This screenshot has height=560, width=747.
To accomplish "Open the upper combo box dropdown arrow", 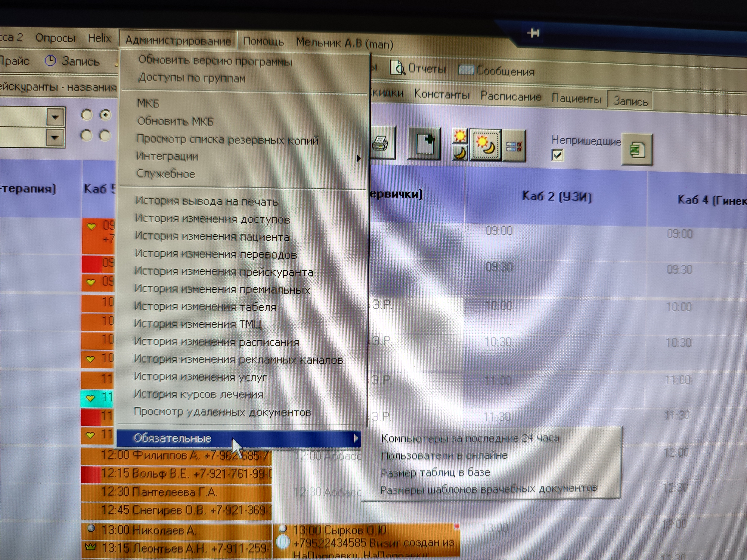I will [55, 117].
